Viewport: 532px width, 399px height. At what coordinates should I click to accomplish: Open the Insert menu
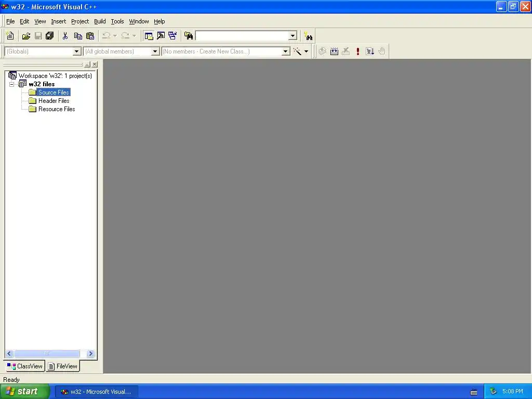coord(58,21)
